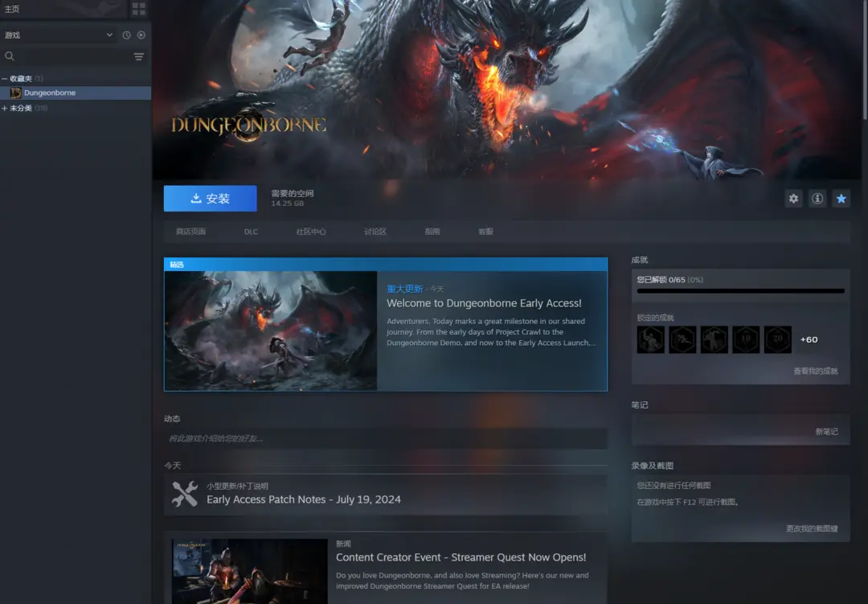Image resolution: width=868 pixels, height=604 pixels.
Task: Click the featured dragon news thumbnail
Action: 271,331
